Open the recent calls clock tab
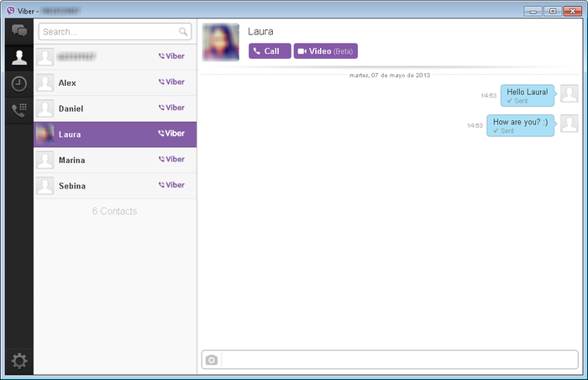 click(x=19, y=84)
